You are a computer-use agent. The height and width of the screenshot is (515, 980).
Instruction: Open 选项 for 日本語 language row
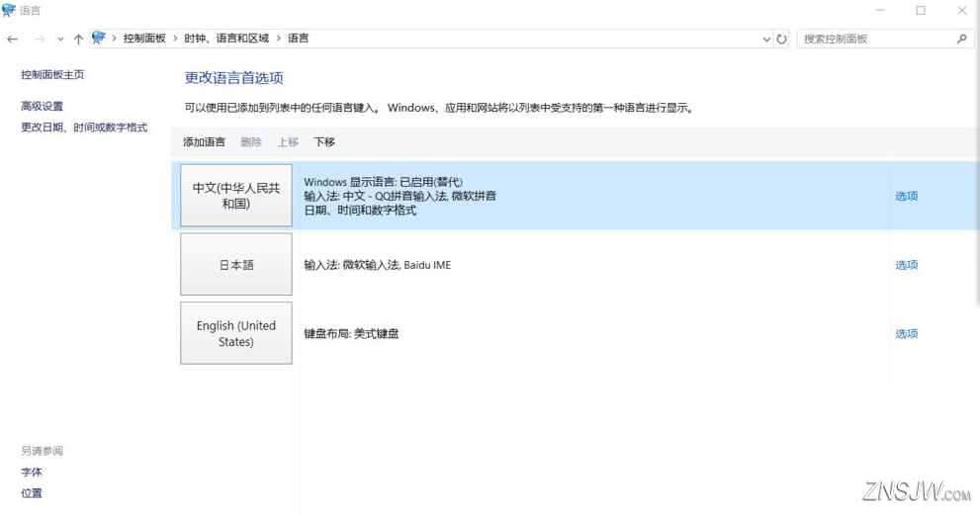906,265
